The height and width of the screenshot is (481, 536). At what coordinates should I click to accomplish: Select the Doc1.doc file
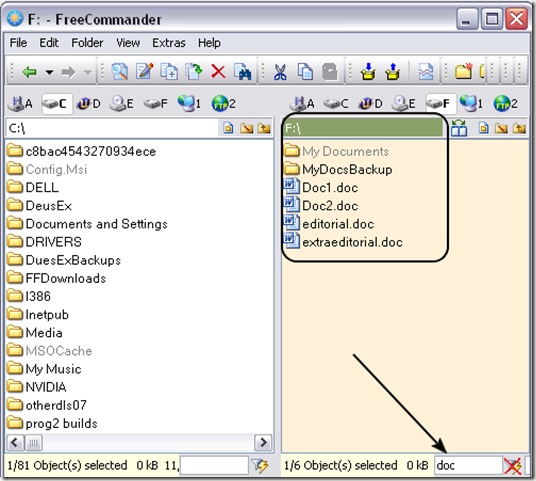321,188
